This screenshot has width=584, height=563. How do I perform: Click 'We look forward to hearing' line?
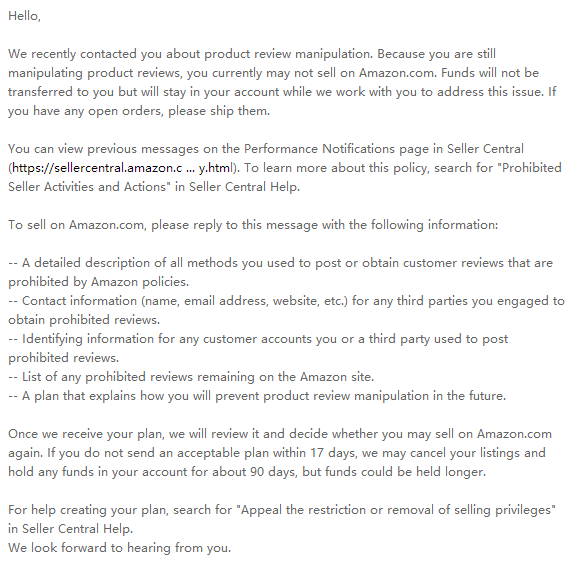pyautogui.click(x=120, y=548)
